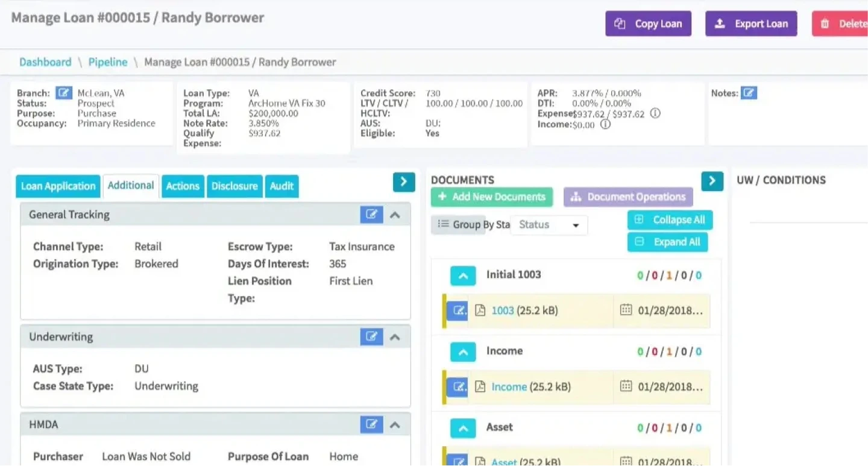
Task: Click Group By Status toggle button
Action: point(458,224)
